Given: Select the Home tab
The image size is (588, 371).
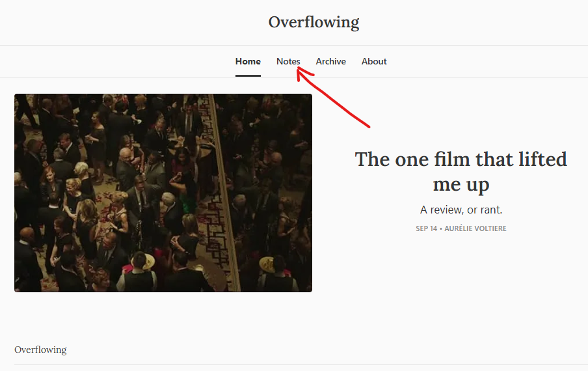Looking at the screenshot, I should click(248, 61).
